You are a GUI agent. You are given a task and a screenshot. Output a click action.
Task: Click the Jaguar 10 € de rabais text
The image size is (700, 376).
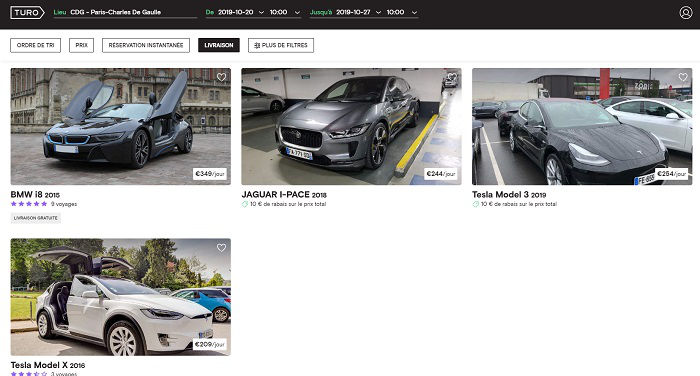(288, 204)
